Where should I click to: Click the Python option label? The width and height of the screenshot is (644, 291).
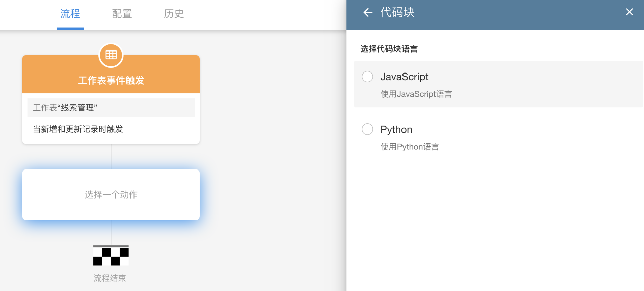396,130
